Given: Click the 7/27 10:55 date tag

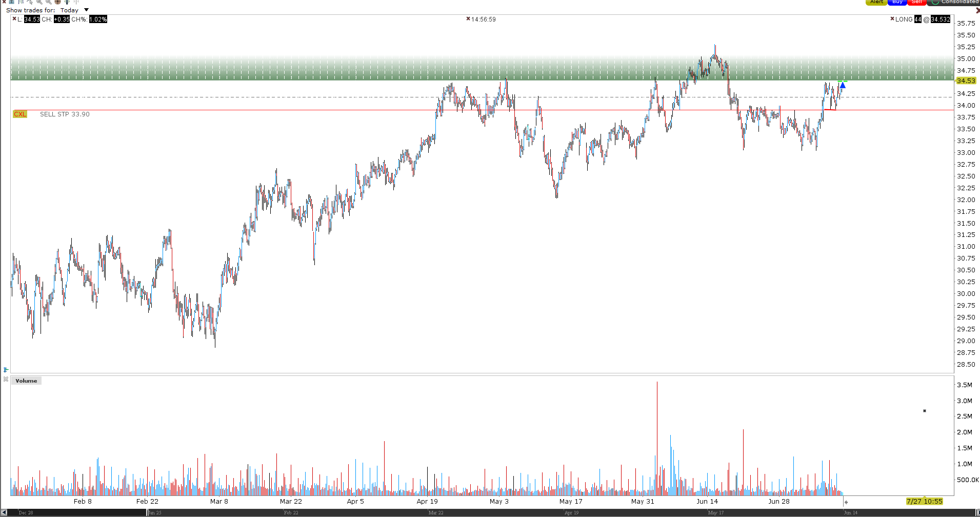Looking at the screenshot, I should coord(924,501).
